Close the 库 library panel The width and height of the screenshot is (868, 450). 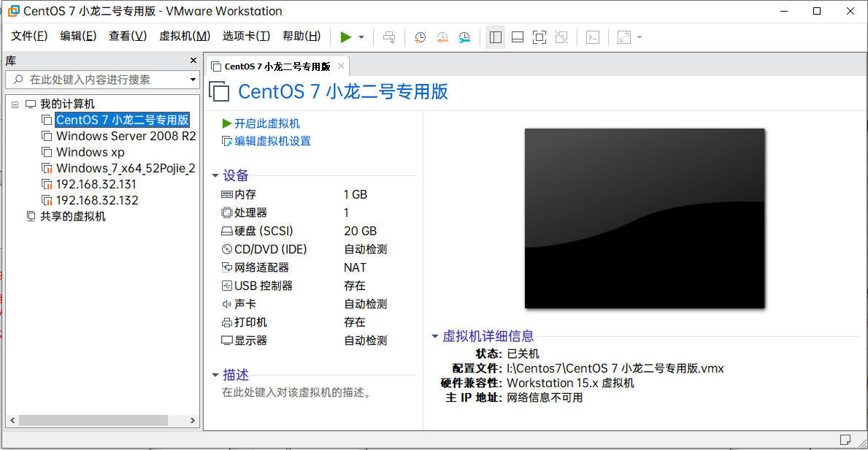(193, 61)
